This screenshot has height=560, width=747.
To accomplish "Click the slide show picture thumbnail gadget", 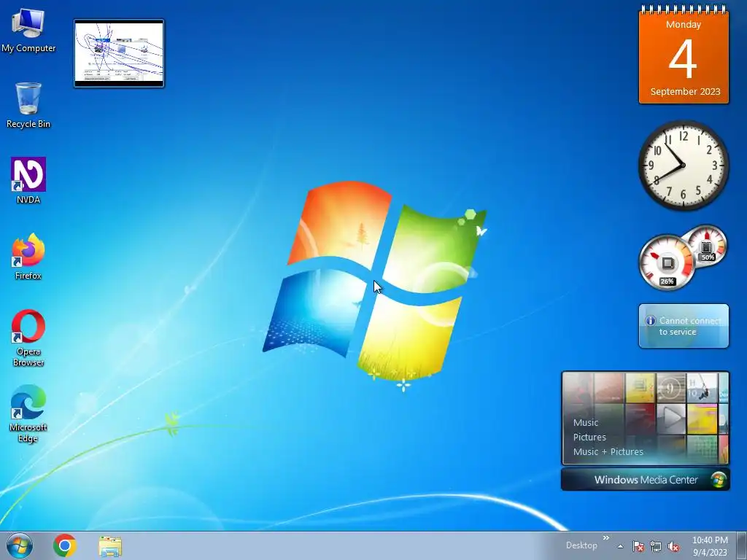I will pyautogui.click(x=119, y=53).
